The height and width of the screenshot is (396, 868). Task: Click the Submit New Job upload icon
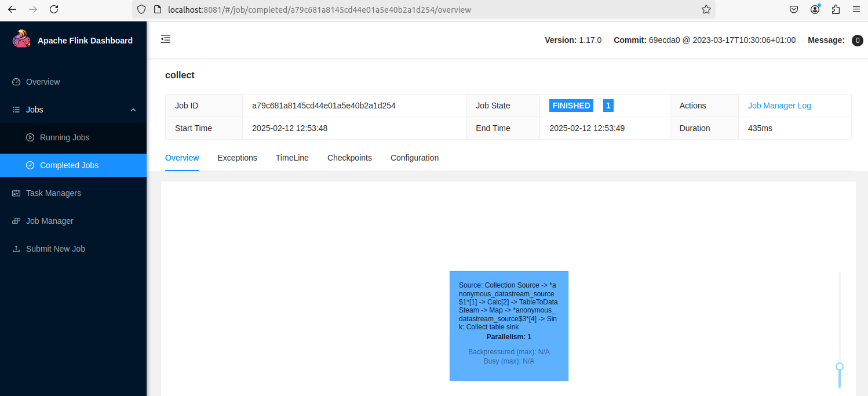(x=16, y=249)
